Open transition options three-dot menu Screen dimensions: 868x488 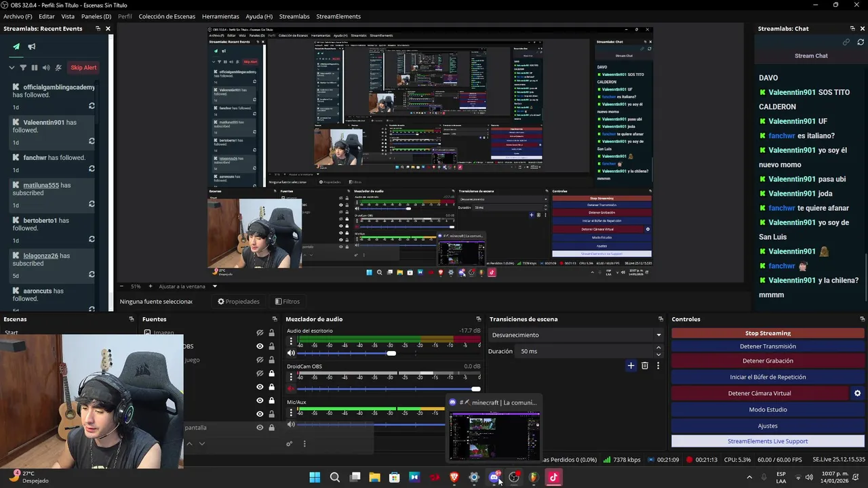coord(658,366)
